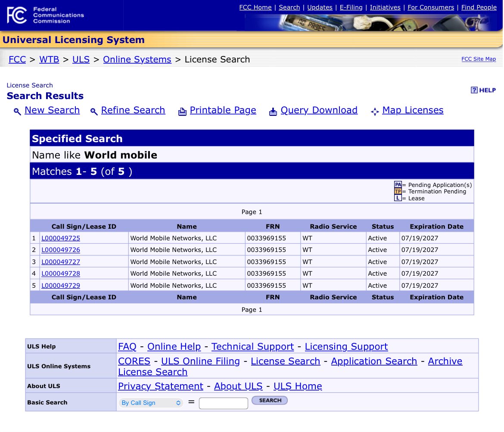
Task: Click the Online Systems breadcrumb link
Action: [137, 59]
